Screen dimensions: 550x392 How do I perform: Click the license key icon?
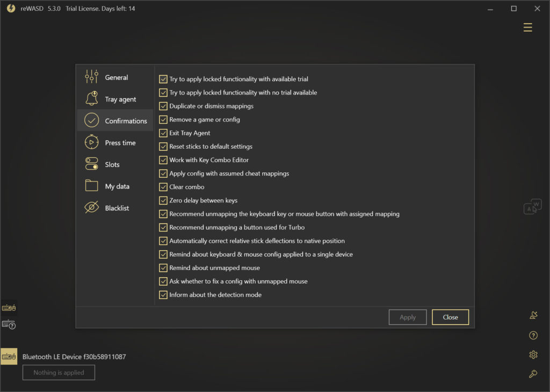pos(533,374)
